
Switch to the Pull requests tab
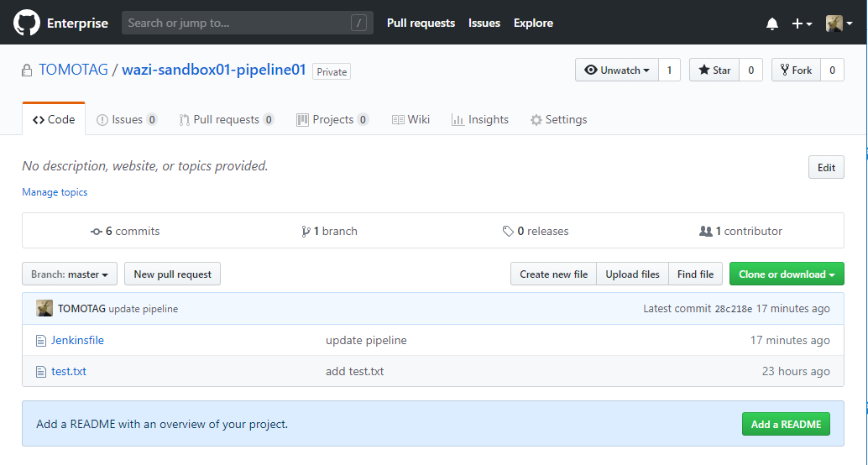click(x=227, y=119)
